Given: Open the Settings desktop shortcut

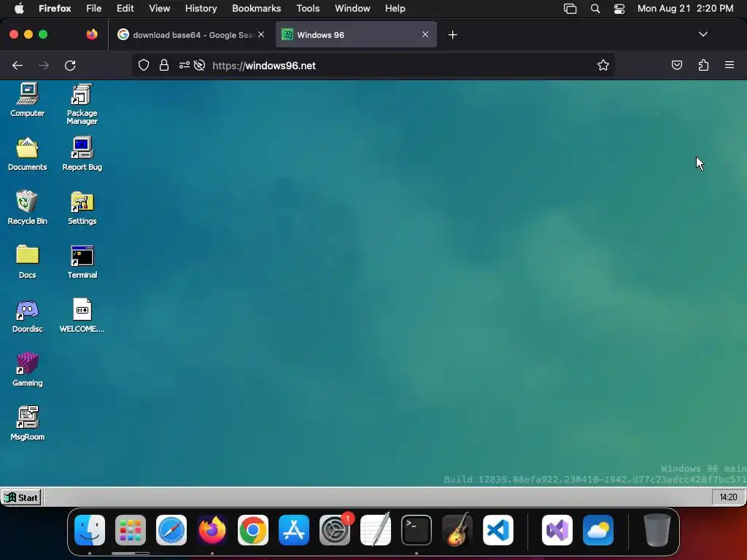Looking at the screenshot, I should click(x=82, y=208).
